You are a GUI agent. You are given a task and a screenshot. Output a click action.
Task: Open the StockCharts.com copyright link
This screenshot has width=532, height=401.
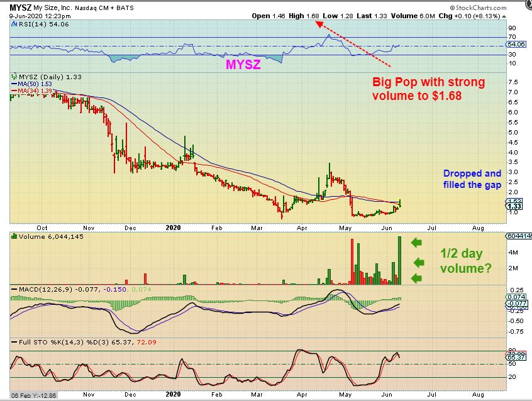(478, 8)
